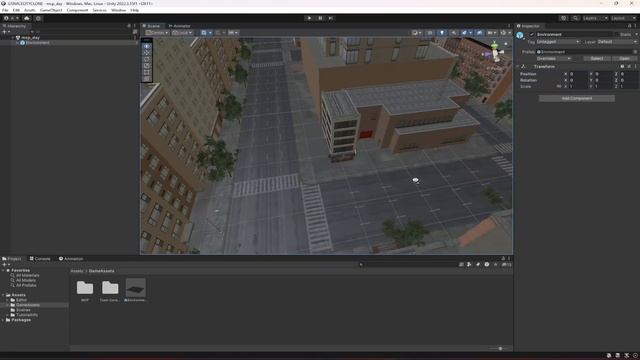Toggle grid visibility in the Scene toolbar

pyautogui.click(x=204, y=33)
